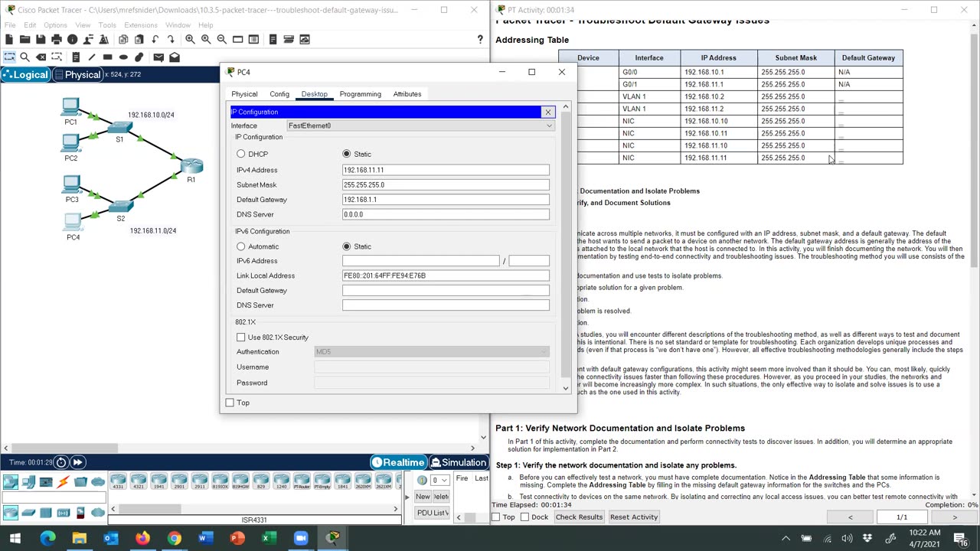980x551 pixels.
Task: Click the Help question mark icon
Action: pyautogui.click(x=480, y=39)
